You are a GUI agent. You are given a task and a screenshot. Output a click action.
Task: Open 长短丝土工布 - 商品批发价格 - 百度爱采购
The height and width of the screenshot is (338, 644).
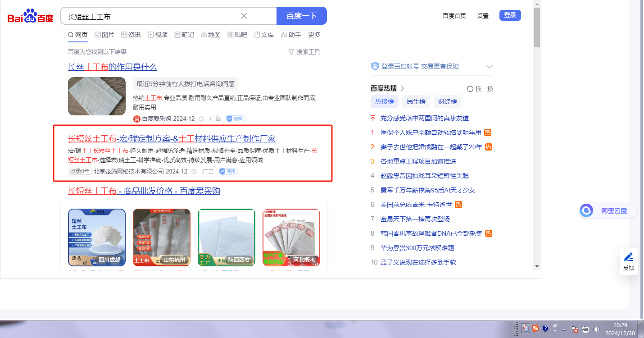(x=144, y=191)
